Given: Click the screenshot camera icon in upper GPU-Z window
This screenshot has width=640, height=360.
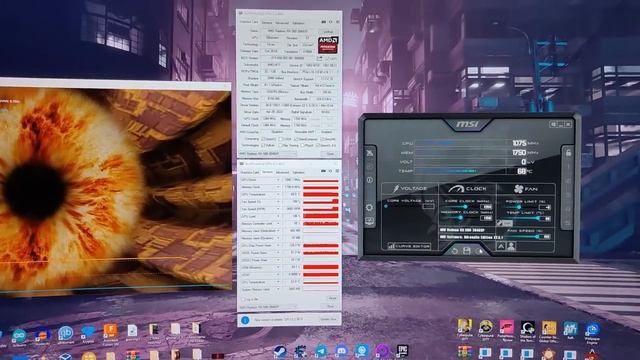Looking at the screenshot, I should click(x=323, y=22).
